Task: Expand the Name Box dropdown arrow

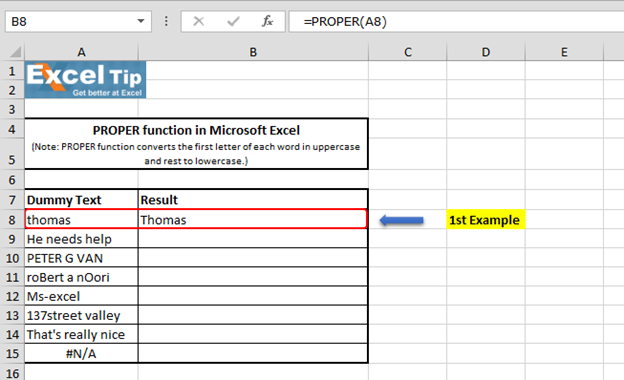Action: click(x=140, y=21)
